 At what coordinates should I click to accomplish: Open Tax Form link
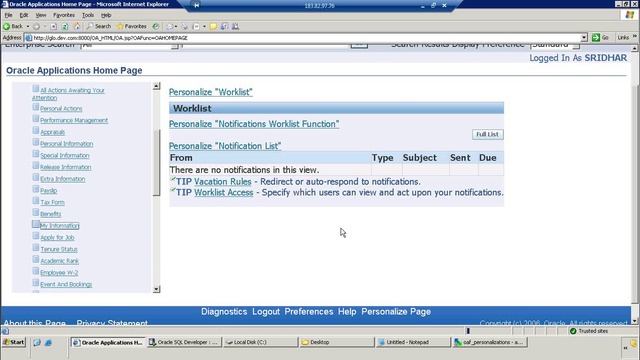click(x=52, y=202)
